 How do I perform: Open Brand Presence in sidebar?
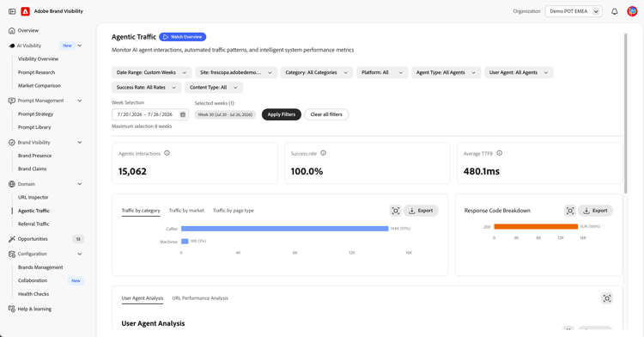(x=35, y=156)
